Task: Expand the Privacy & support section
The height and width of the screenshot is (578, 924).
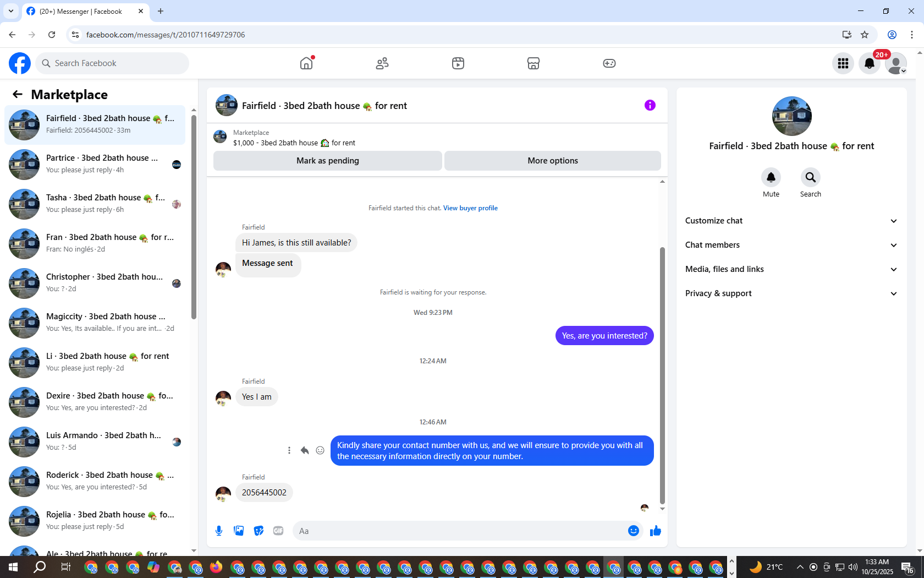Action: pyautogui.click(x=791, y=293)
